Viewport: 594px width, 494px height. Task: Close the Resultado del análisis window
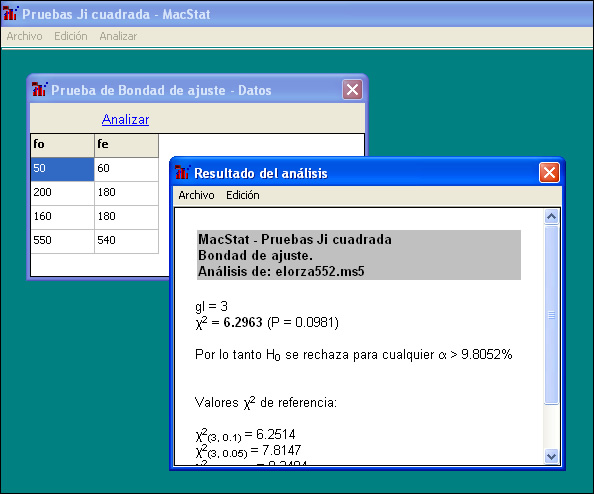tap(549, 173)
